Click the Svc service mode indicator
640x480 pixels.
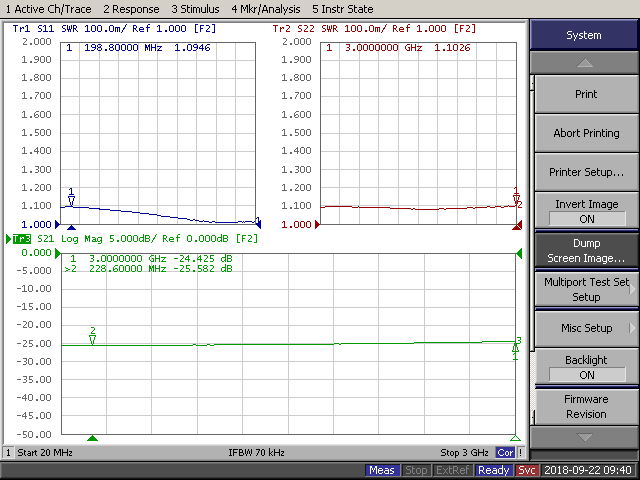point(527,470)
